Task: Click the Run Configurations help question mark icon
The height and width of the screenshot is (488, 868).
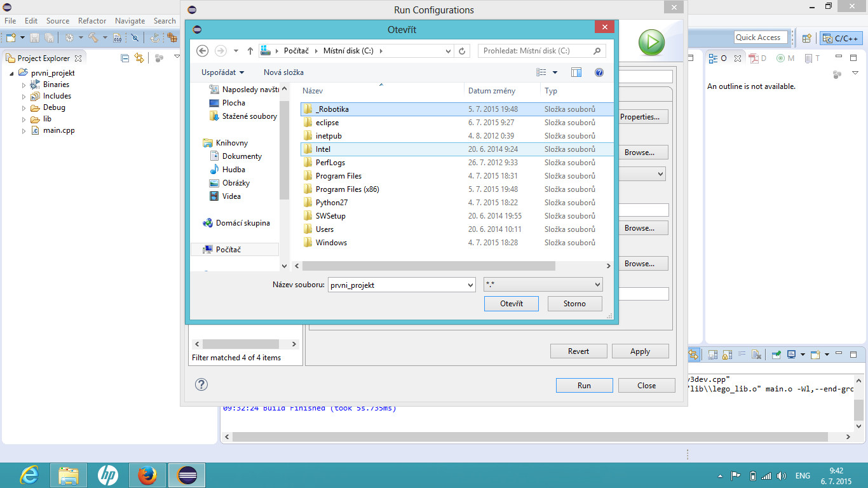Action: click(x=201, y=384)
